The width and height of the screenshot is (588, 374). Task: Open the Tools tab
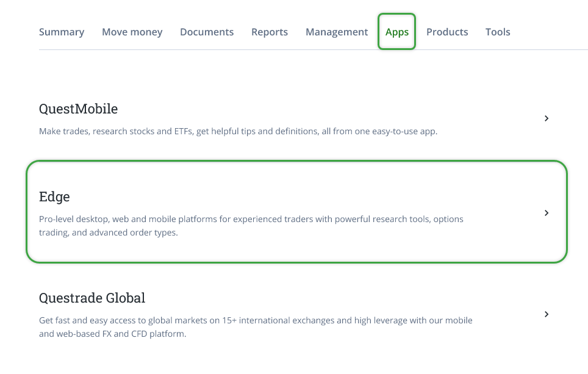pos(498,32)
